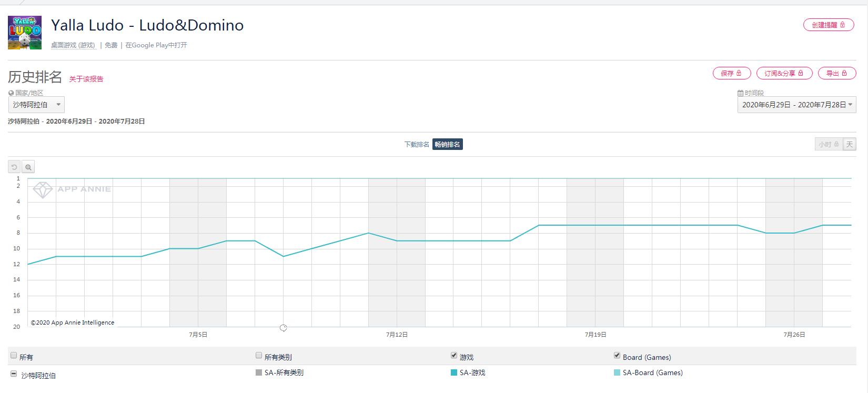Toggle the 所有 checkbox

[14, 356]
